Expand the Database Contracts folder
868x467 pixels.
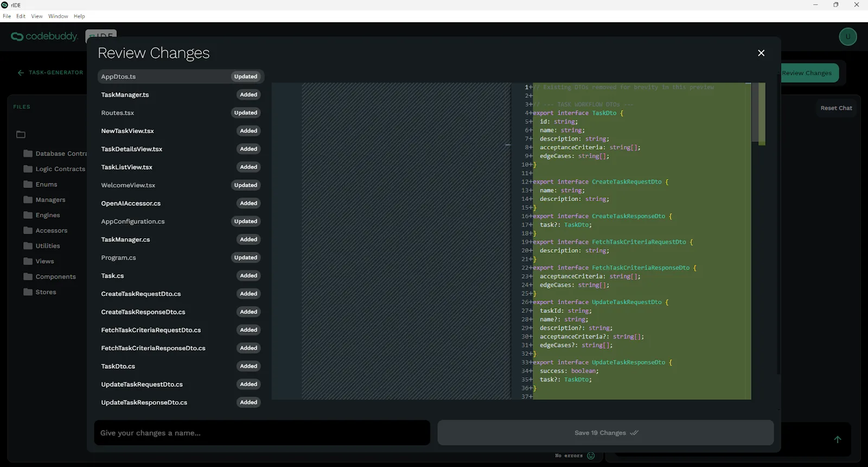55,154
